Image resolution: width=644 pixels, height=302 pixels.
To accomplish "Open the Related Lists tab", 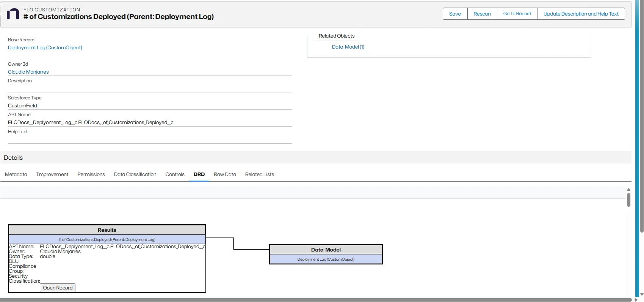I will pyautogui.click(x=259, y=174).
